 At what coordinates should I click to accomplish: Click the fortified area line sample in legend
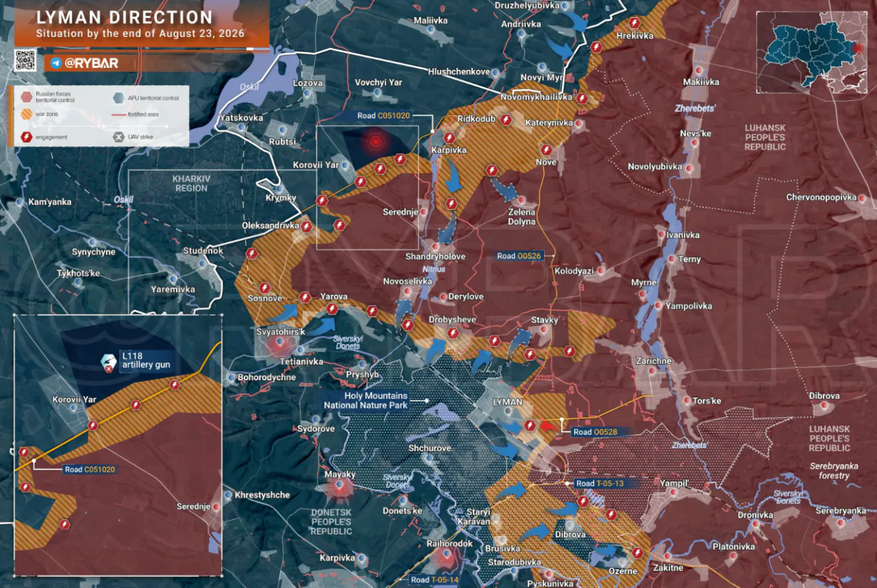click(119, 114)
